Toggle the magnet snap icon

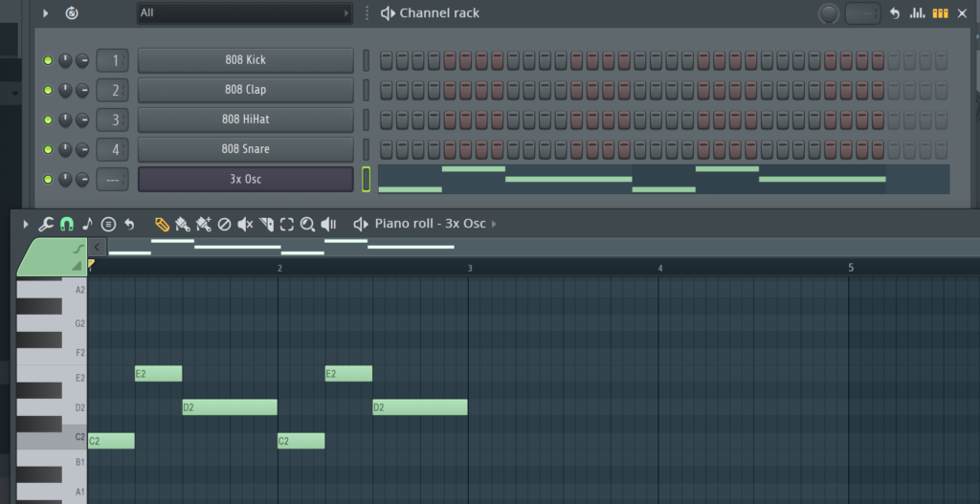click(66, 224)
